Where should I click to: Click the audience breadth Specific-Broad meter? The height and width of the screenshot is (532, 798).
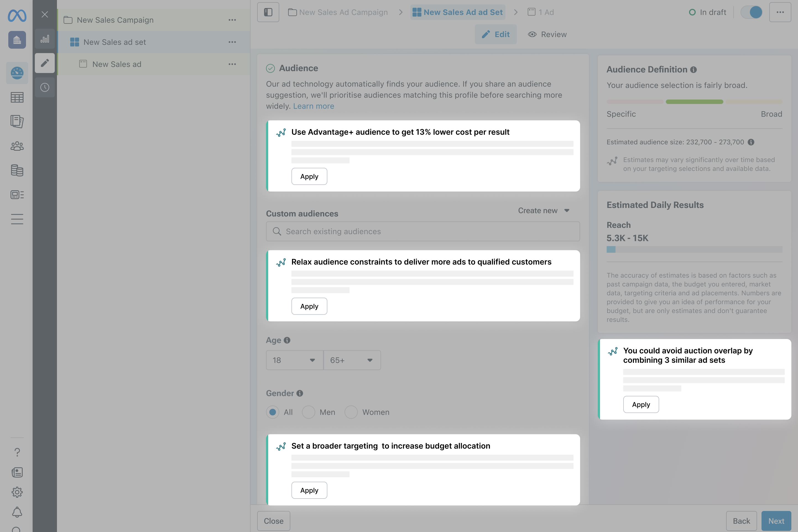coord(694,102)
